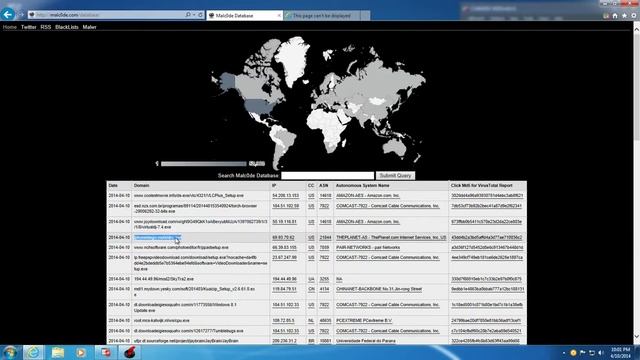Open IP link 109.72.85.5
640x360 pixels.
pos(283,320)
